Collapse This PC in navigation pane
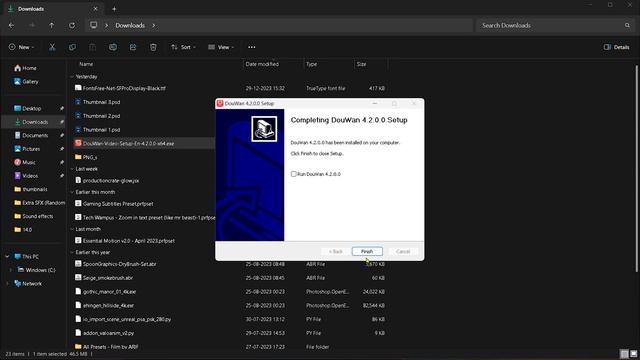The image size is (640, 360). click(7, 257)
